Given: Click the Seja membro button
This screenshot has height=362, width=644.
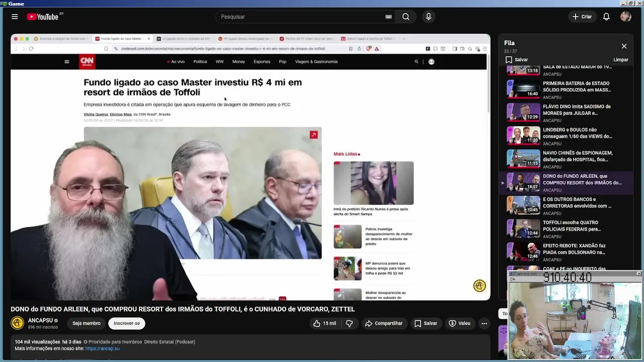Looking at the screenshot, I should [x=86, y=323].
